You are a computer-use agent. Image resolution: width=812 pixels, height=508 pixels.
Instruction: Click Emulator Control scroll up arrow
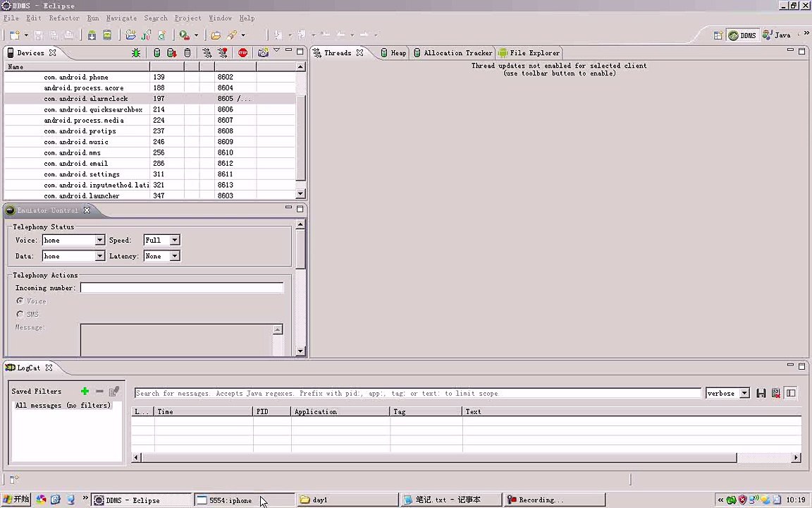pos(300,224)
